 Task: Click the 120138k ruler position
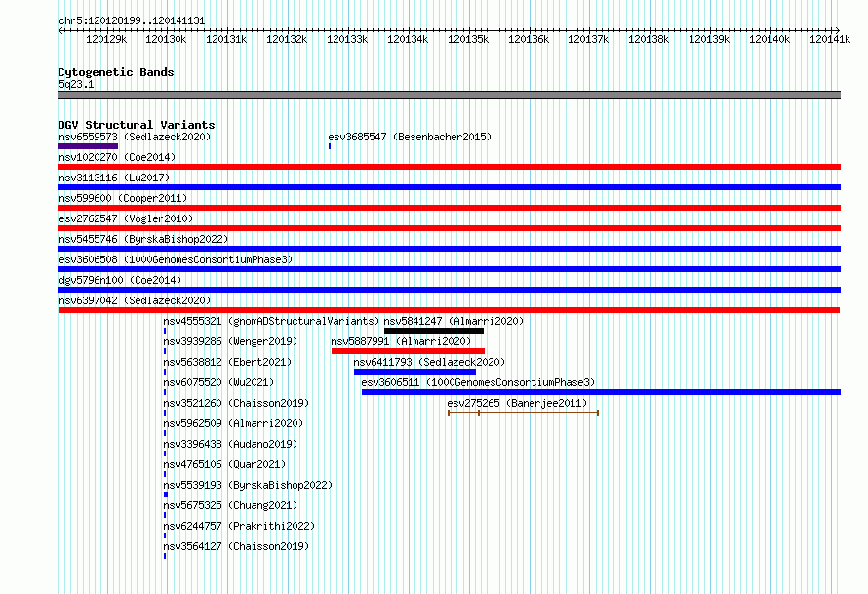pyautogui.click(x=649, y=39)
